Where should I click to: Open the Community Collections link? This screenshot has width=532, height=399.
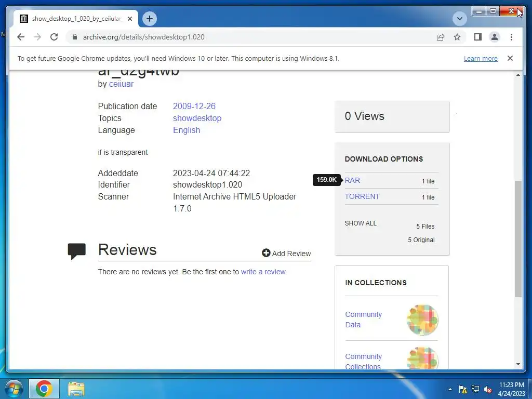coord(363,362)
